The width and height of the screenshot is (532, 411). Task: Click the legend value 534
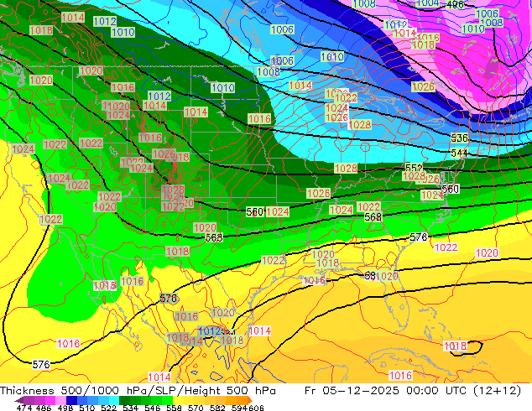point(130,408)
